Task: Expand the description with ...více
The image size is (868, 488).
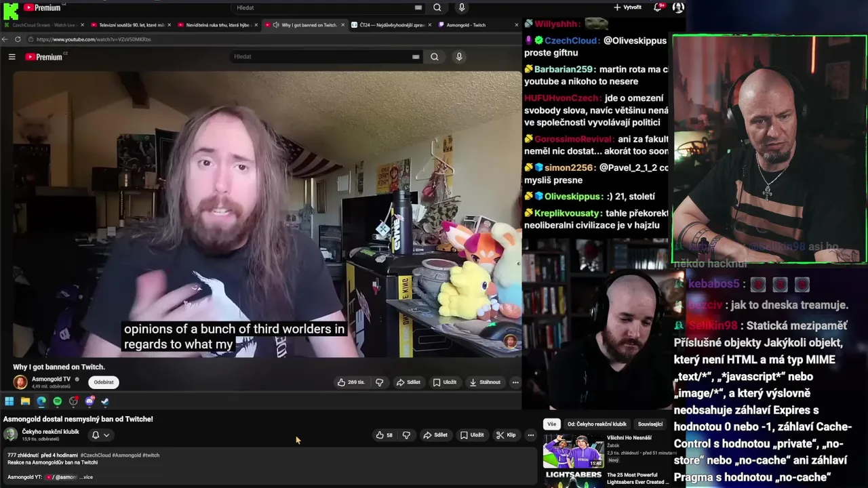Action: coord(85,477)
